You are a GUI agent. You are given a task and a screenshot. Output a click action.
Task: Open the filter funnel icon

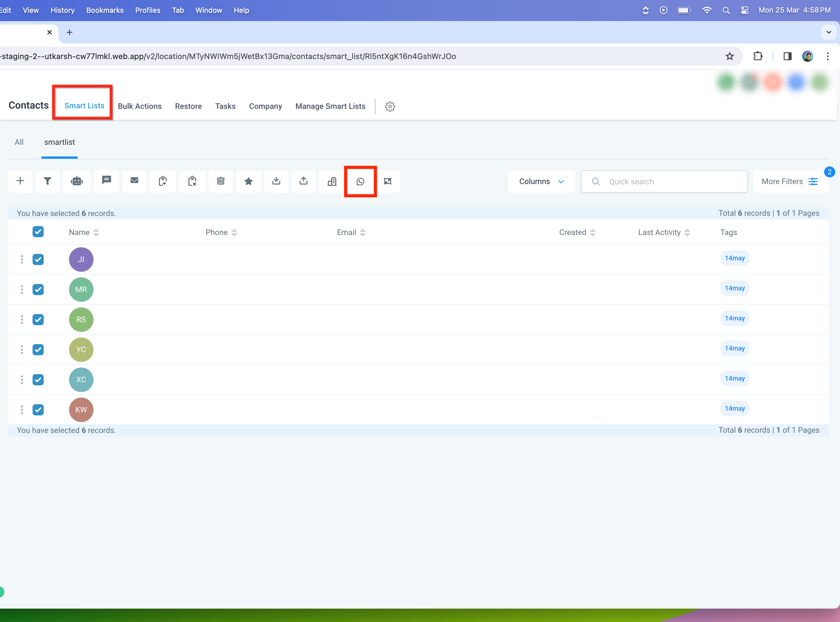click(47, 182)
